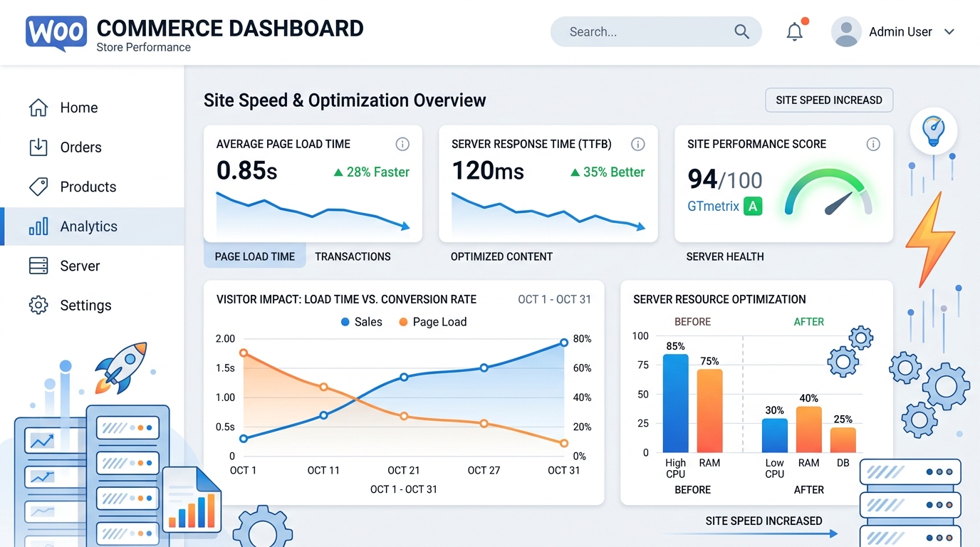The height and width of the screenshot is (547, 980).
Task: Open info popup on Server Response Time card
Action: [638, 144]
